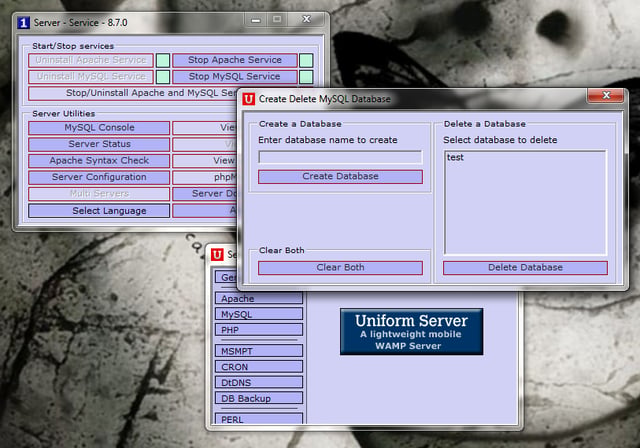Open the CRON configuration section

click(x=259, y=366)
